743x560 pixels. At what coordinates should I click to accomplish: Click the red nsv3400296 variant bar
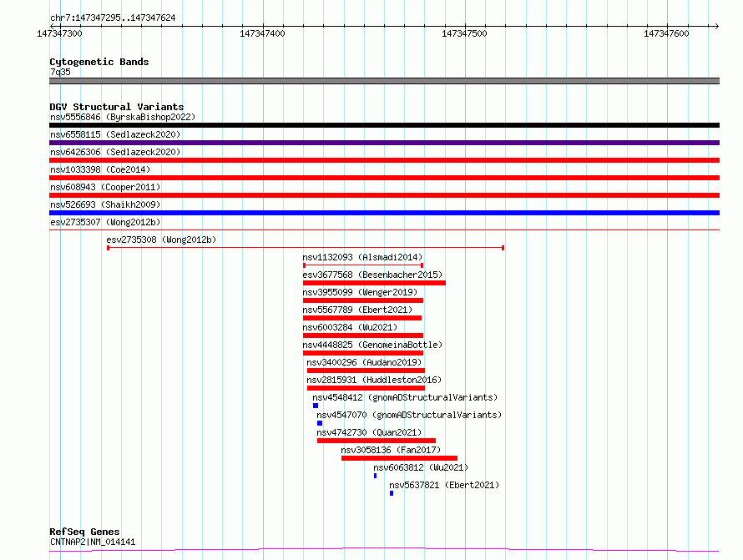(366, 371)
